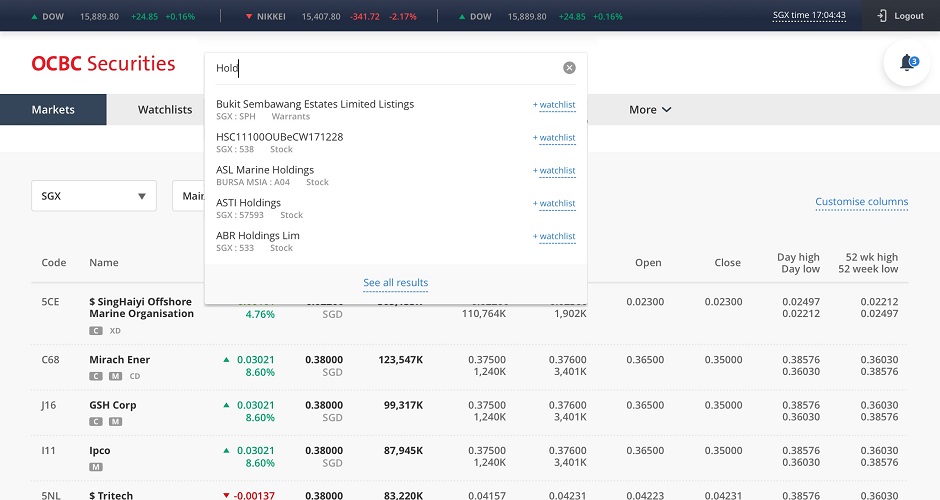Click volume 99,317K in GSH Corp row

[403, 405]
